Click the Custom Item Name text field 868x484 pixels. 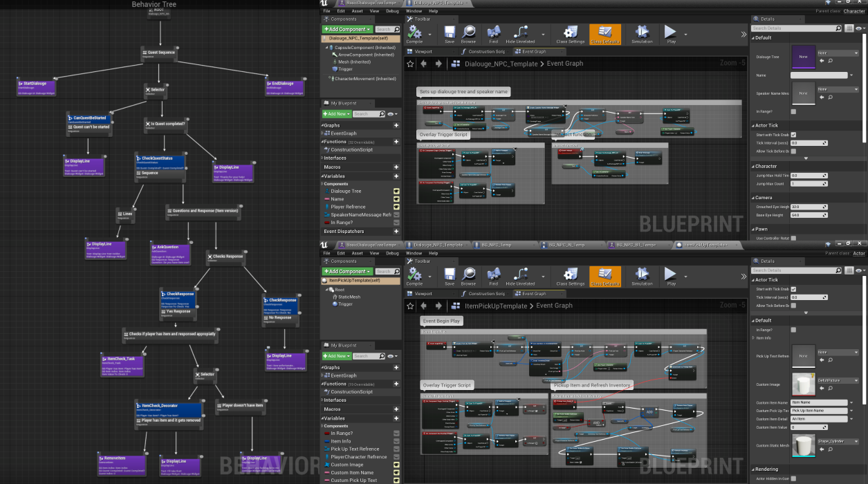point(820,402)
